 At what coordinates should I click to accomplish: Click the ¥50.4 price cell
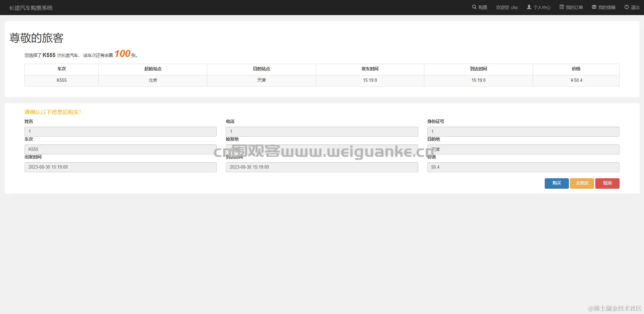(x=576, y=80)
